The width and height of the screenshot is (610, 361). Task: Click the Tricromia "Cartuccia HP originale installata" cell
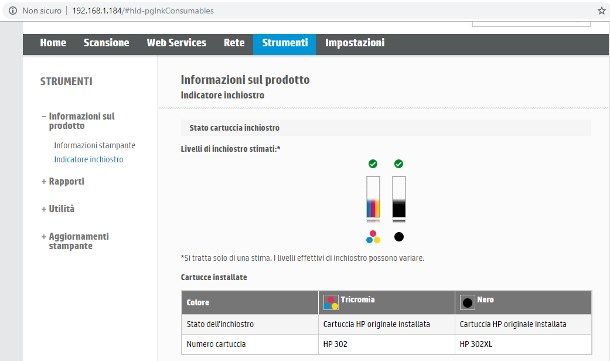click(x=387, y=324)
